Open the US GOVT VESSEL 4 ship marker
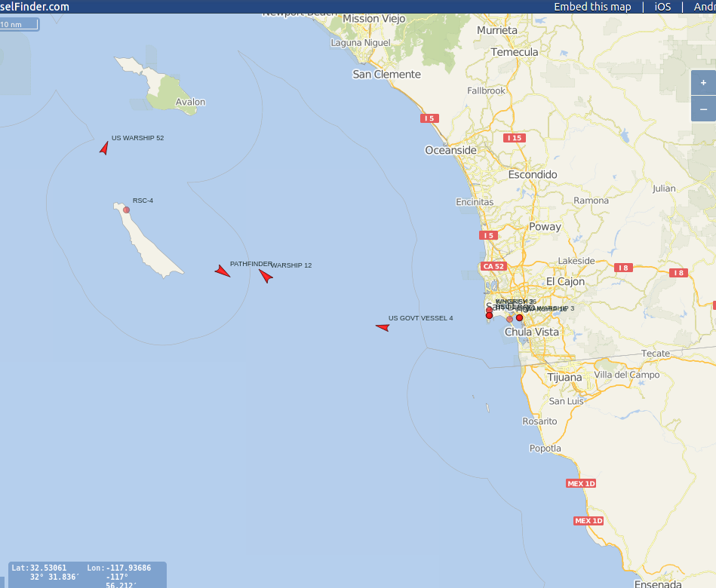The image size is (716, 588). point(383,327)
